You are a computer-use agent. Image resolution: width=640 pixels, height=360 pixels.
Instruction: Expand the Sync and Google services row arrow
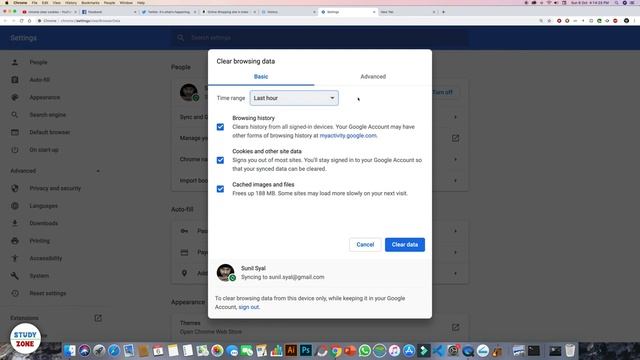456,117
